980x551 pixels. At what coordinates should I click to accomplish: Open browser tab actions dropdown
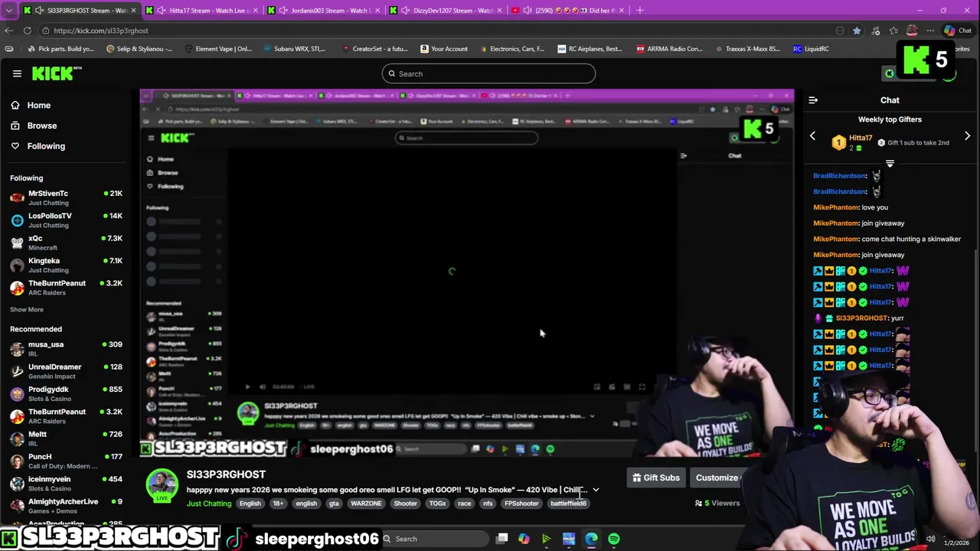point(8,10)
